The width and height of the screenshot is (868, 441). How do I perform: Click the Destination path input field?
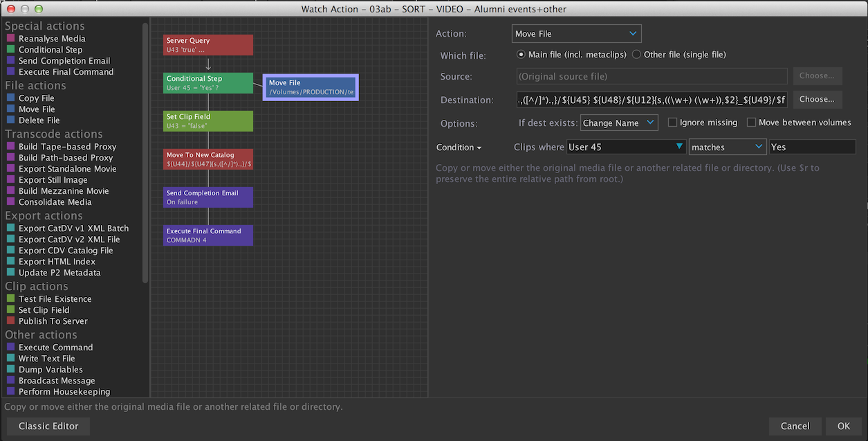(652, 100)
